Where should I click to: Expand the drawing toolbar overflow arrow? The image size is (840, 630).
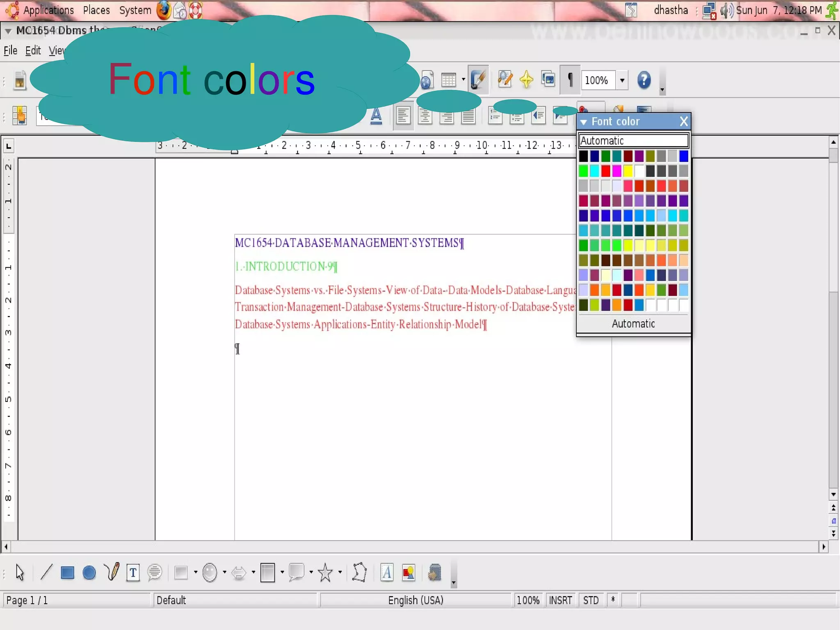coord(454,582)
